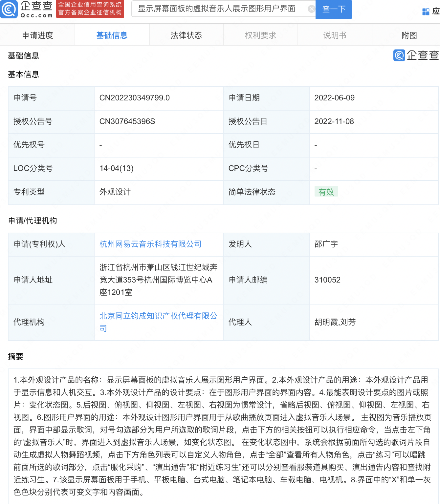Click application date 2022-06-09
The height and width of the screenshot is (504, 440).
tap(335, 98)
